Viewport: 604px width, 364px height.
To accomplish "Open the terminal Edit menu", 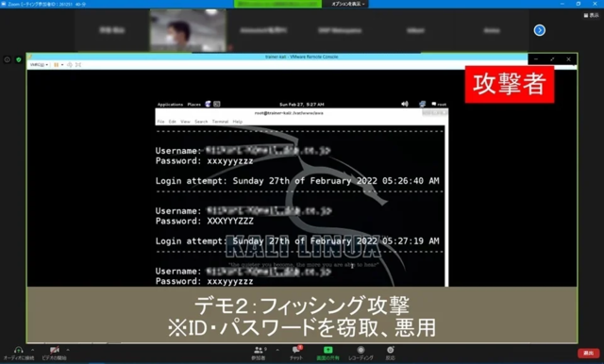I will point(172,122).
